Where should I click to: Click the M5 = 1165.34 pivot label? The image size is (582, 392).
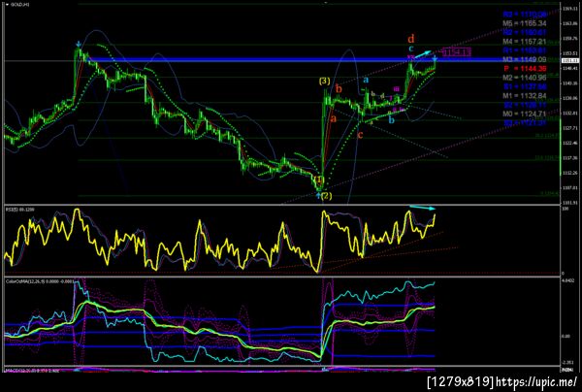[x=525, y=23]
